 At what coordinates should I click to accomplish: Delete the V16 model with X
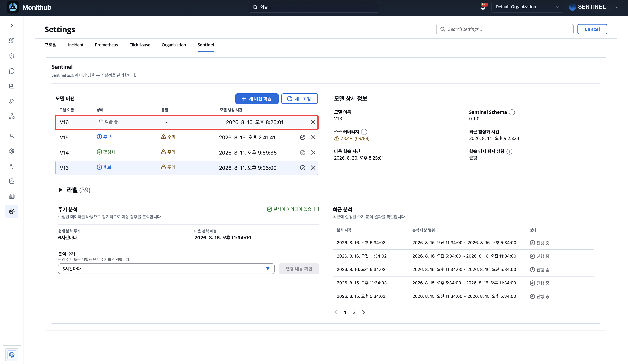(x=313, y=122)
